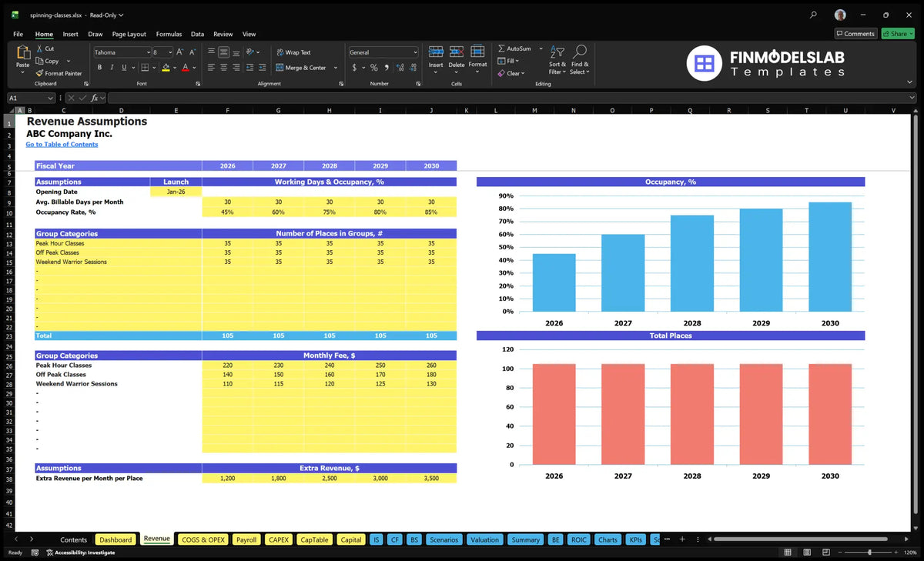The width and height of the screenshot is (924, 561).
Task: Switch to Normal view in status bar
Action: (787, 553)
